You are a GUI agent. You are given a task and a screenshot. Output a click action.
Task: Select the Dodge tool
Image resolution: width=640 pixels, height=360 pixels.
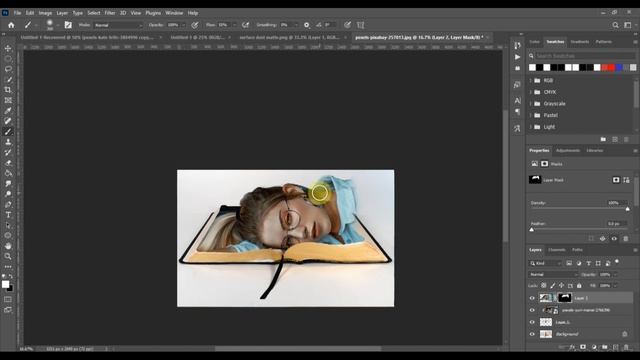8,194
